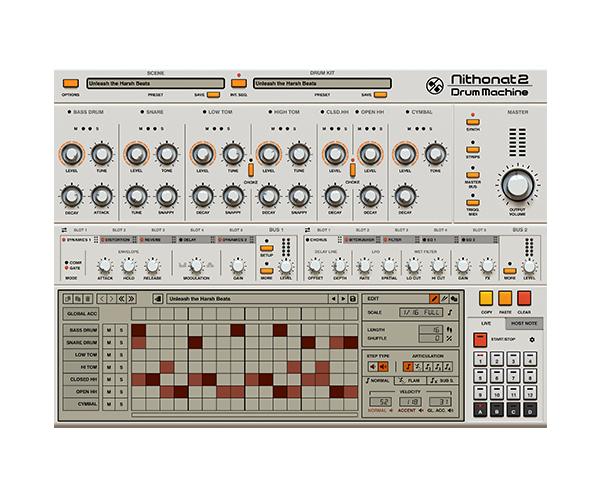600x493 pixels.
Task: Choose the single-note articulation icon
Action: point(408,367)
